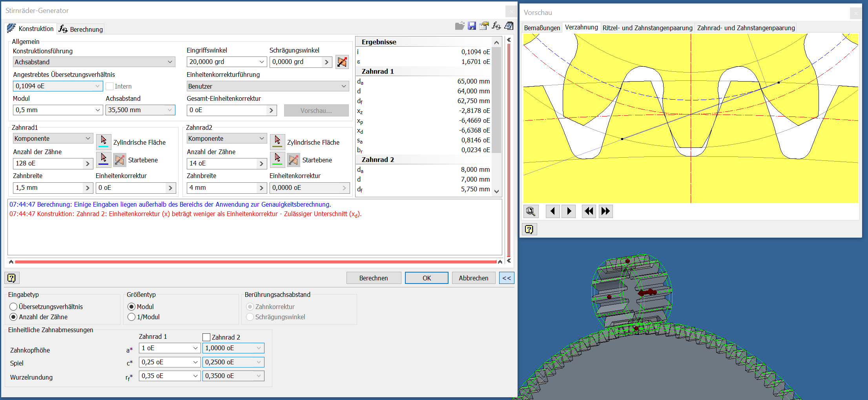The width and height of the screenshot is (868, 400).
Task: Open the Zahnkopfhöhe a* dropdown for Zahnrad 1
Action: pos(170,348)
